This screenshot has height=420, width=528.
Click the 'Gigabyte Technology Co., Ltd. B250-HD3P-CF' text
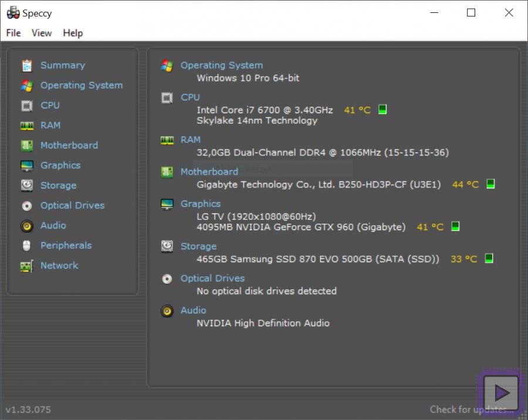coord(319,185)
